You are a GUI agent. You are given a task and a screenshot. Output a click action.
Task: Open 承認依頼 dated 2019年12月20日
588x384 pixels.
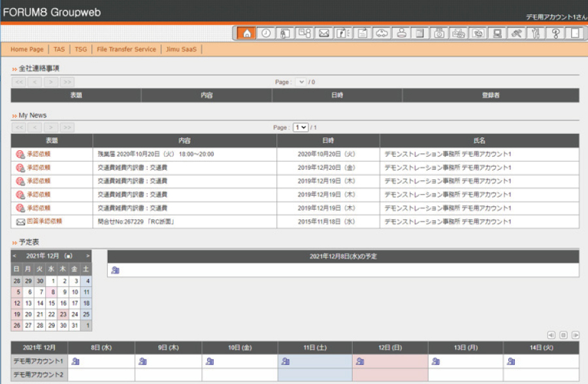(x=39, y=168)
